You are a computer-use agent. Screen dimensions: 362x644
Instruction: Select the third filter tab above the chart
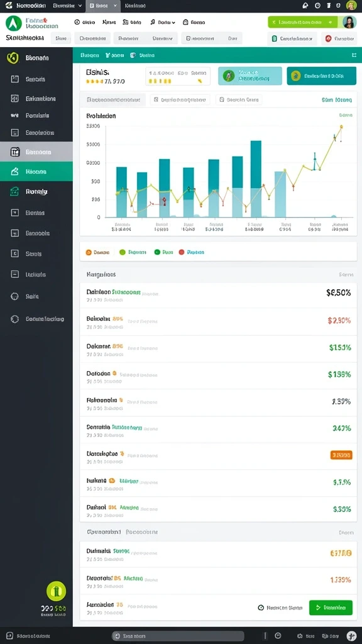tap(239, 99)
